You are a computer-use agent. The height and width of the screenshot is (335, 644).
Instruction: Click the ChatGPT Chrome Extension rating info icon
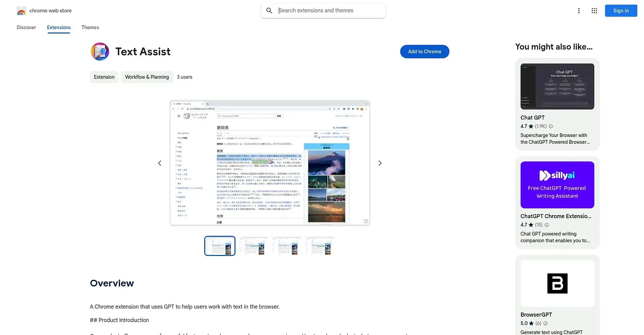point(547,225)
